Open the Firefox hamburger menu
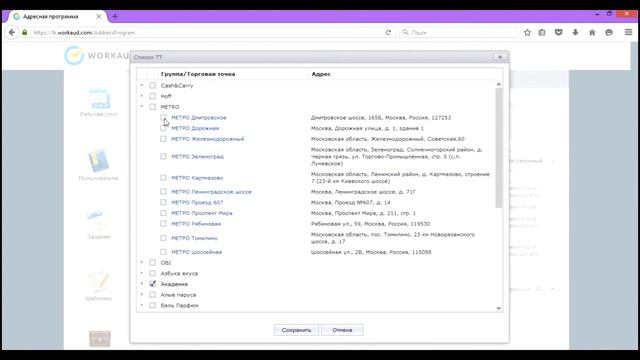Image resolution: width=640 pixels, height=360 pixels. [x=629, y=32]
